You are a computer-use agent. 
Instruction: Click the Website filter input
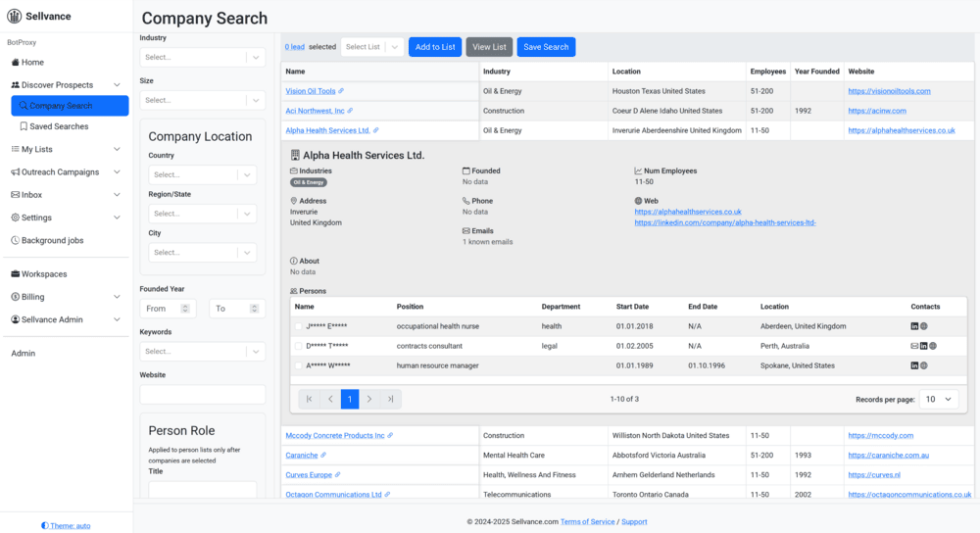tap(203, 394)
